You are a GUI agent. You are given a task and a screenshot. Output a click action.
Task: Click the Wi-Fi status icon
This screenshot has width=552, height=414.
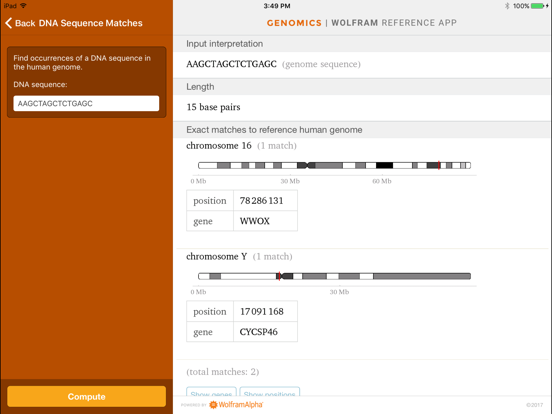pyautogui.click(x=23, y=6)
